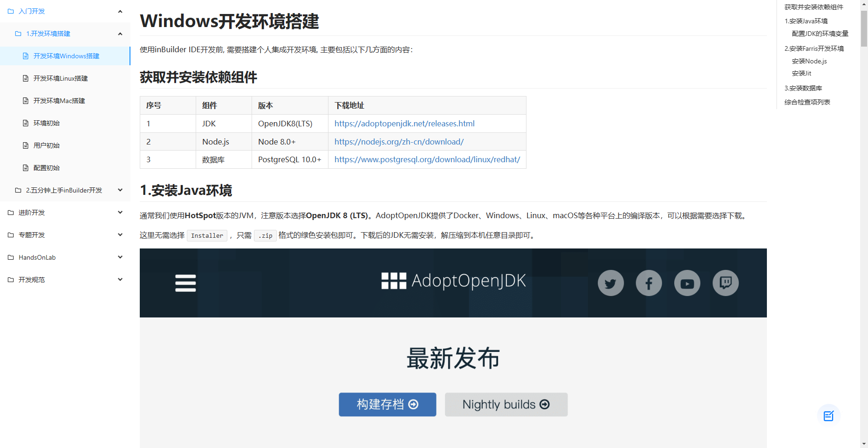Jump to 获取并安装依赖组件 in outline
This screenshot has height=448, width=868.
(x=813, y=7)
